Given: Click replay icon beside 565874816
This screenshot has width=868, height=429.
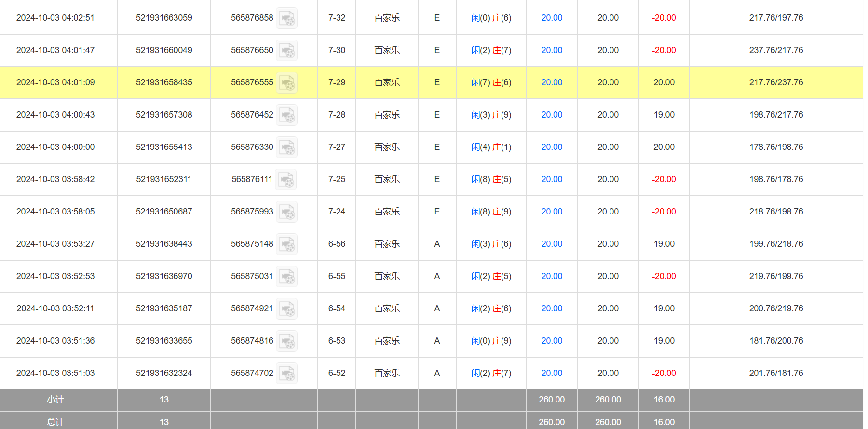Looking at the screenshot, I should pyautogui.click(x=287, y=341).
